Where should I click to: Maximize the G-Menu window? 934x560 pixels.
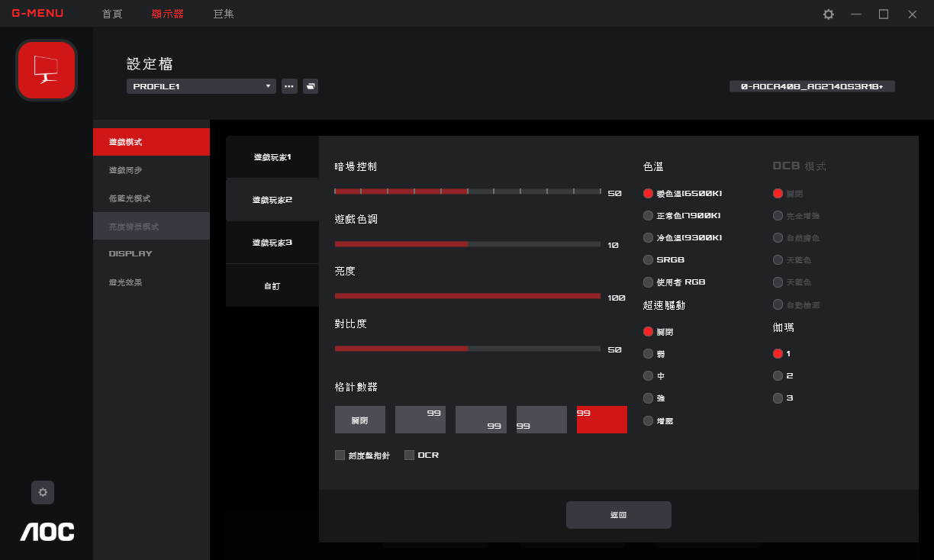click(884, 14)
